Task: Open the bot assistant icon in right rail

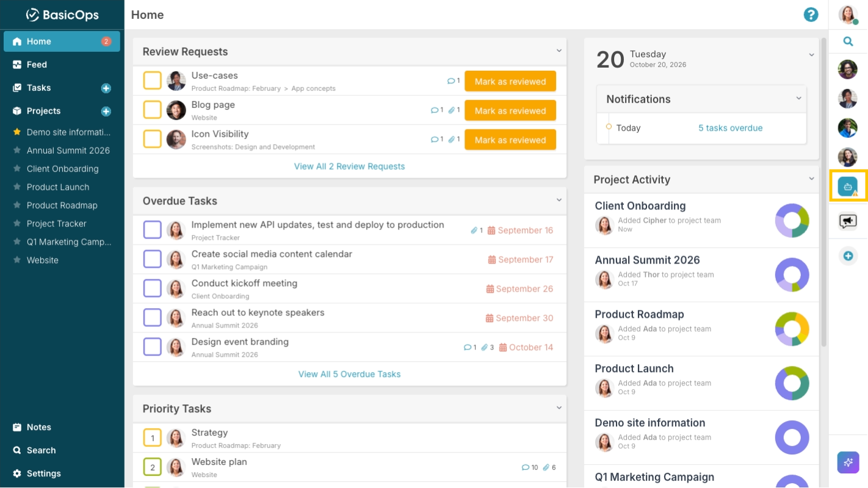Action: (x=848, y=187)
